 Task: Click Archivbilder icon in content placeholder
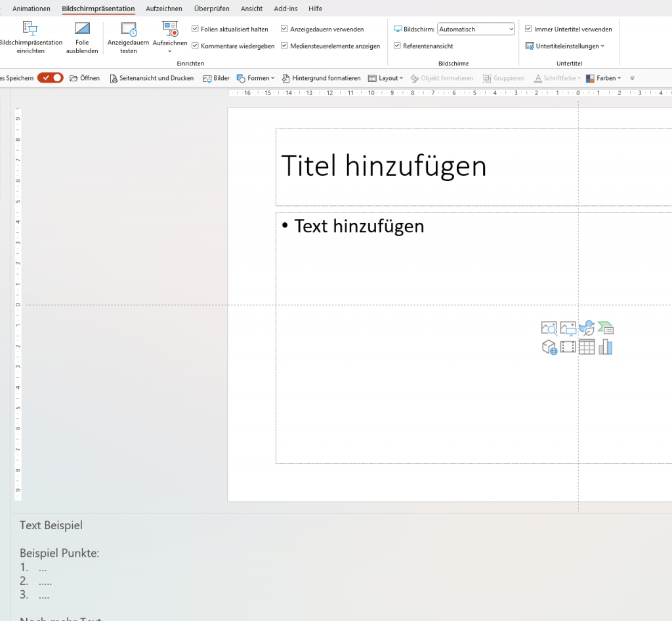[x=549, y=328]
